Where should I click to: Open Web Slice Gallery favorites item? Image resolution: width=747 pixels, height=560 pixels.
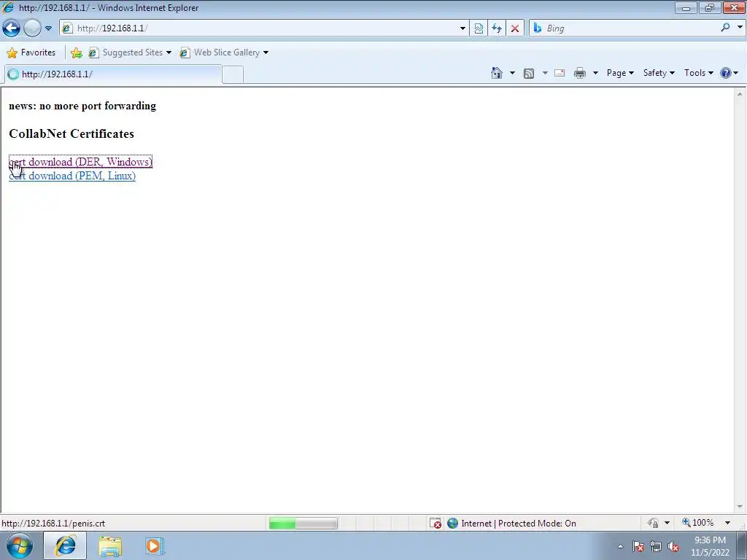(224, 52)
